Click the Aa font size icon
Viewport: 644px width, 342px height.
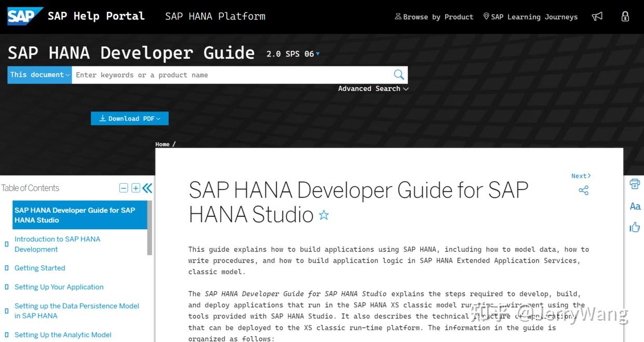[635, 206]
